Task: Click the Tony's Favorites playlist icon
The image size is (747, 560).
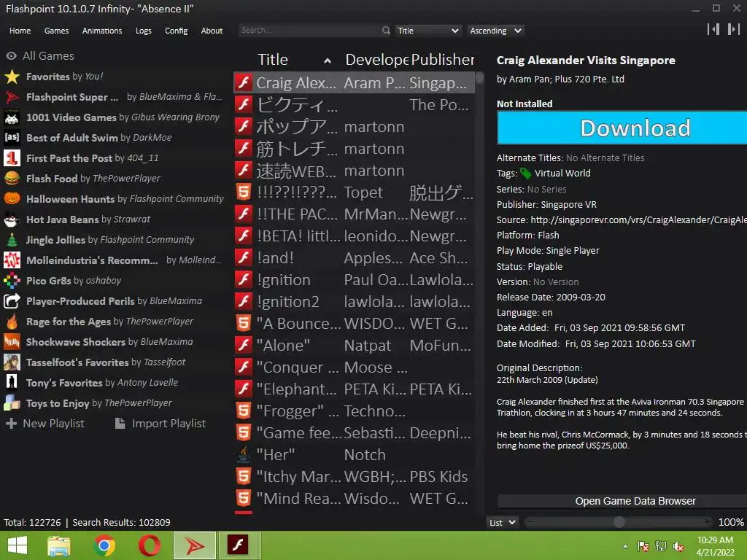Action: 12,383
